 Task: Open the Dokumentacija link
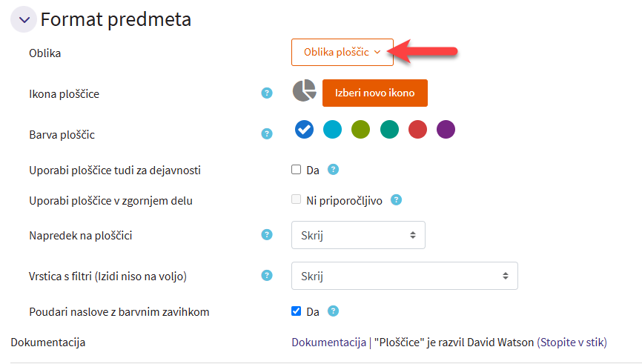click(x=328, y=343)
